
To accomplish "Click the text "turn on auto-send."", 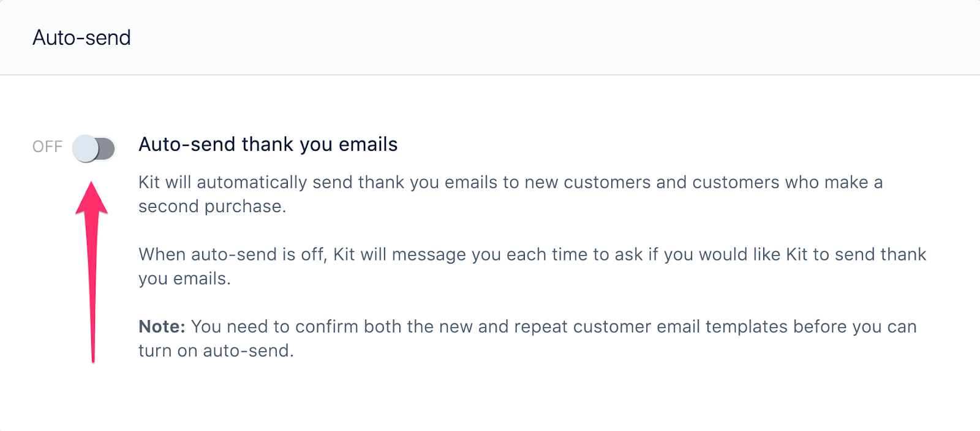I will [216, 351].
